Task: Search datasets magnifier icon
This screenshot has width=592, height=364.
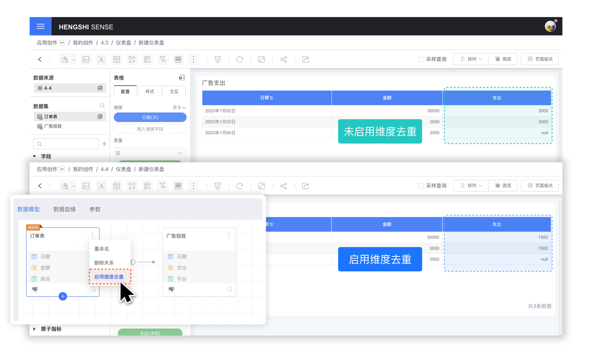Action: coord(102,106)
